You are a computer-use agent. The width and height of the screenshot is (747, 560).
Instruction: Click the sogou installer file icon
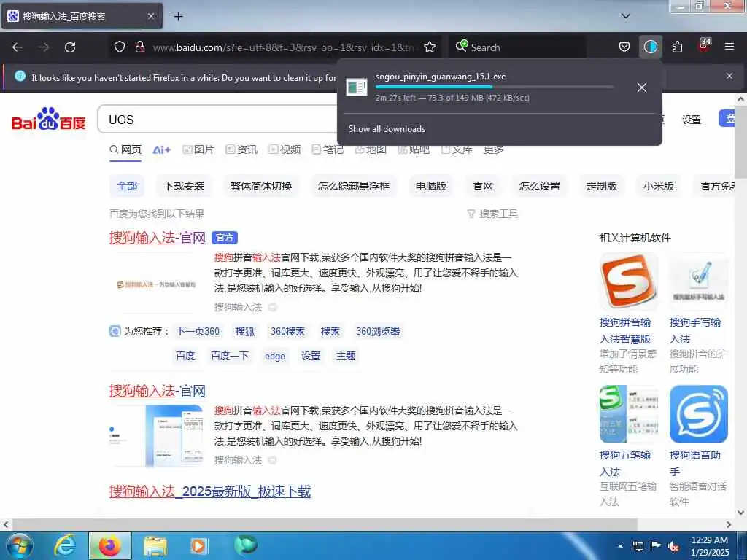pyautogui.click(x=356, y=87)
